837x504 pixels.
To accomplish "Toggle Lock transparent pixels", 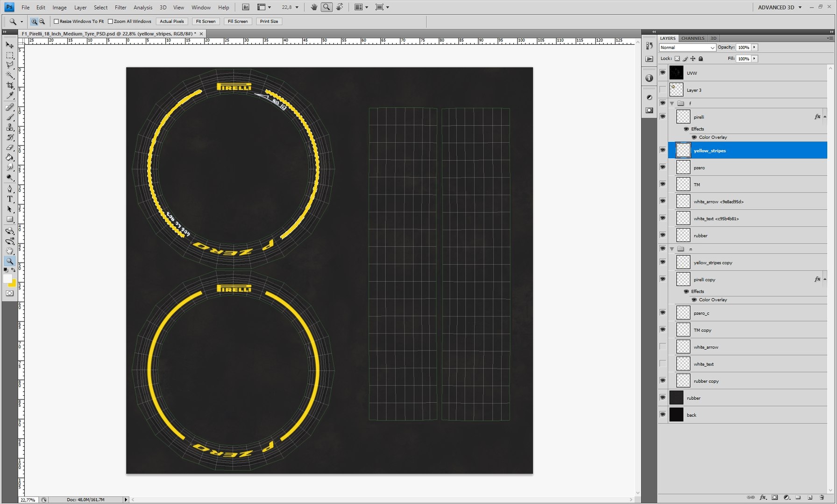I will pyautogui.click(x=677, y=59).
